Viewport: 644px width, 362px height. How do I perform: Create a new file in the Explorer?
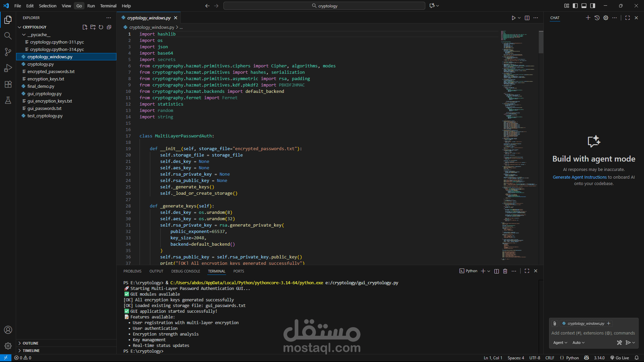(x=85, y=27)
